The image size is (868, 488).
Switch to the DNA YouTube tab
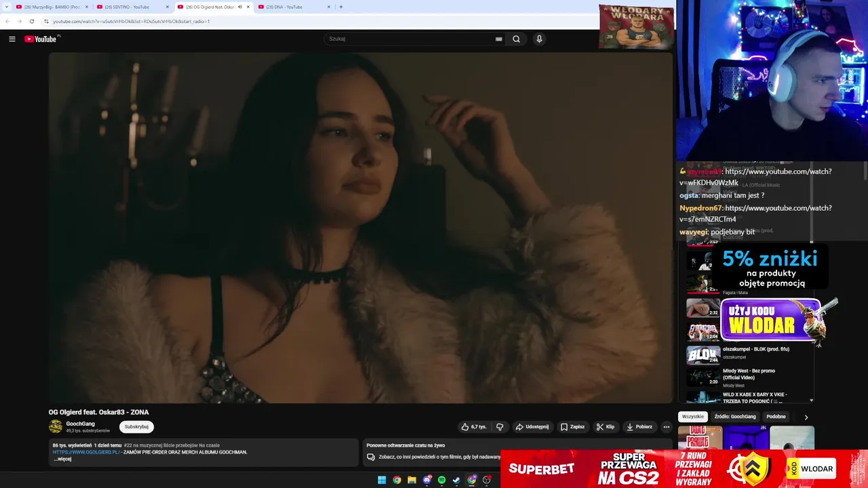tap(288, 7)
